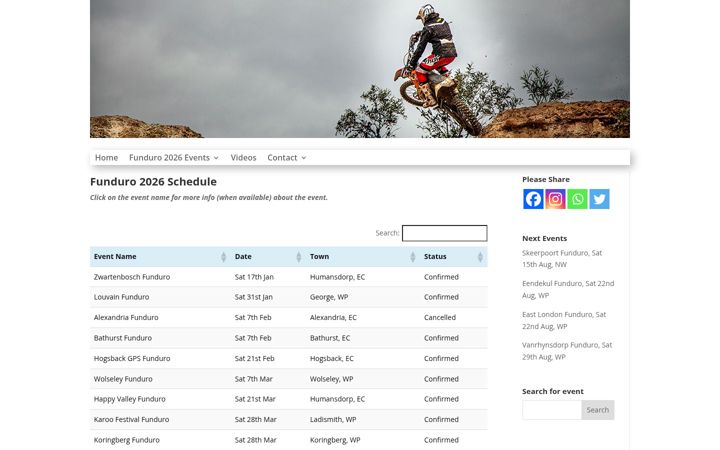
Task: Open East London Funduro event link
Action: (x=564, y=321)
